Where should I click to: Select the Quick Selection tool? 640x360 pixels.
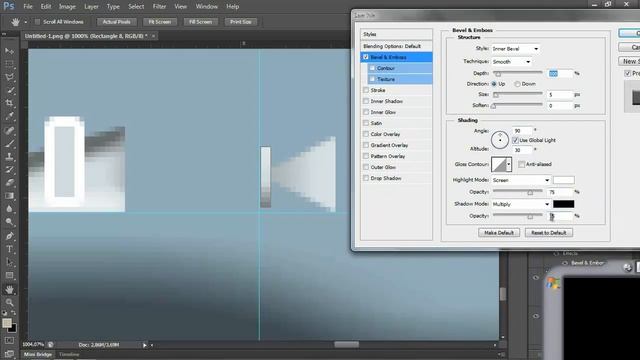tap(9, 90)
